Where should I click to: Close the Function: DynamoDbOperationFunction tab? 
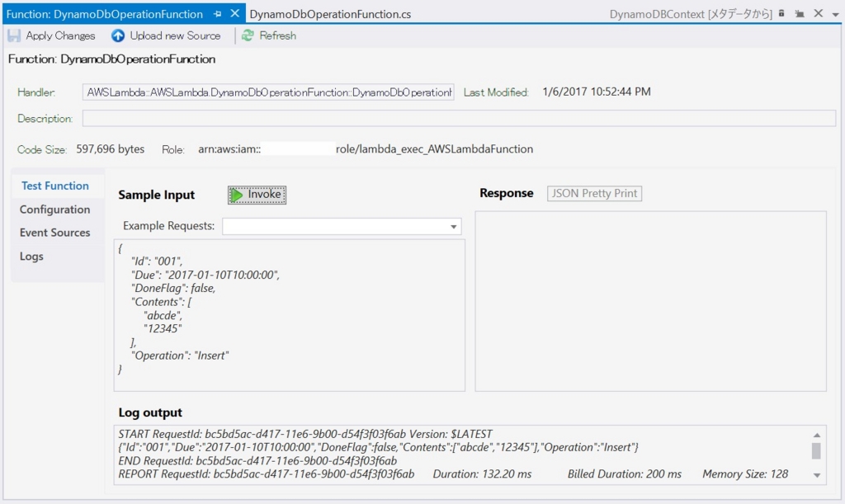pyautogui.click(x=235, y=13)
